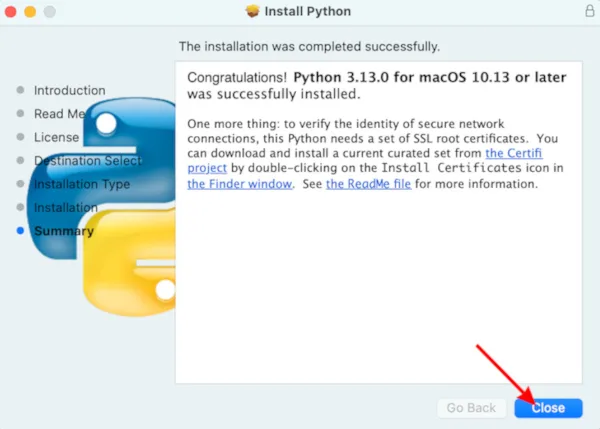Open the Finder window link

point(240,184)
